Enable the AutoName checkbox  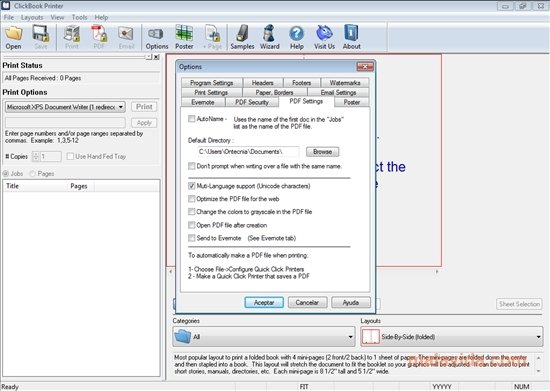click(192, 119)
